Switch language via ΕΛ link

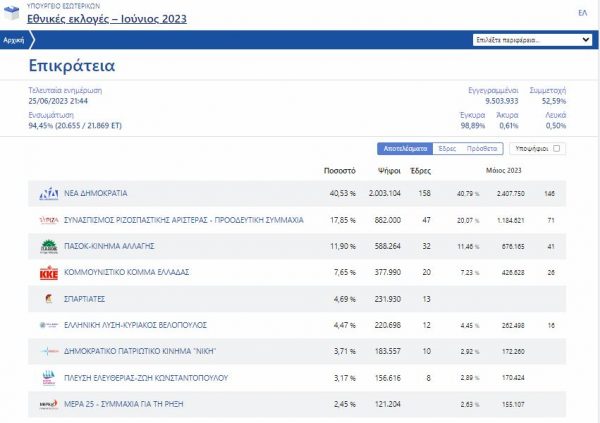click(582, 13)
